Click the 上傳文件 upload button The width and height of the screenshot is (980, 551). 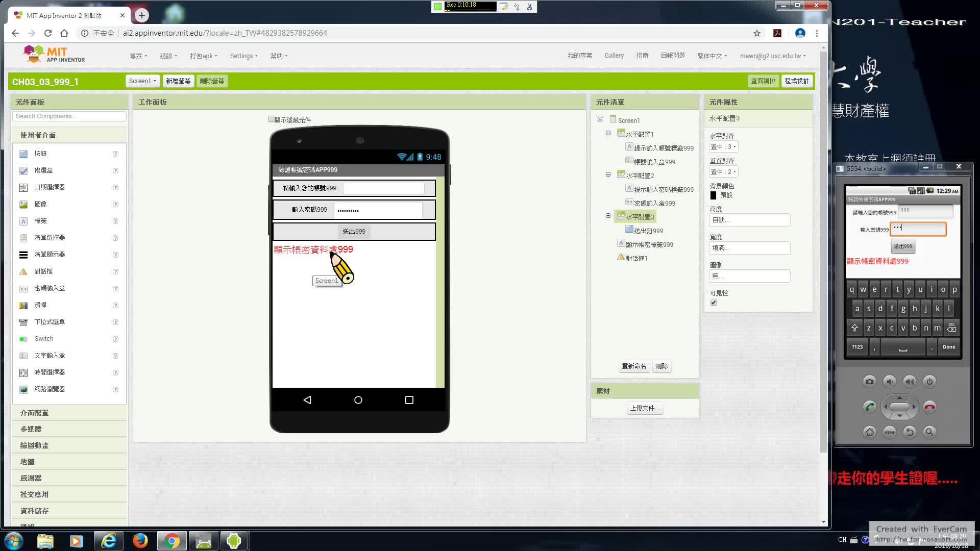(x=645, y=408)
